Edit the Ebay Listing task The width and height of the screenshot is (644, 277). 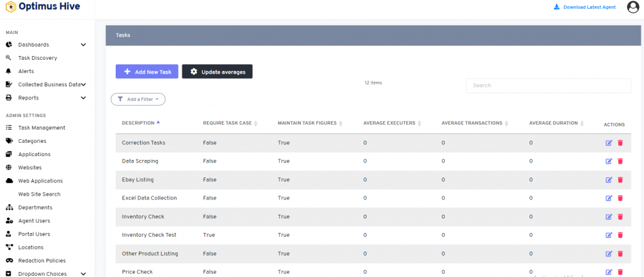[x=609, y=179]
